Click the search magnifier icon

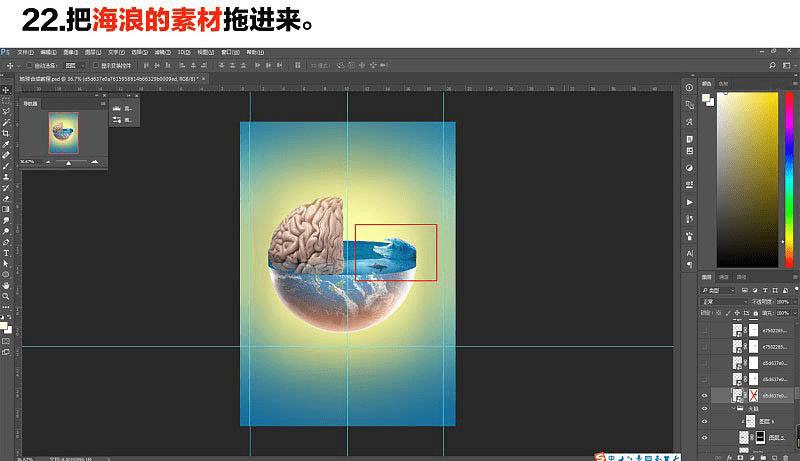tap(772, 65)
